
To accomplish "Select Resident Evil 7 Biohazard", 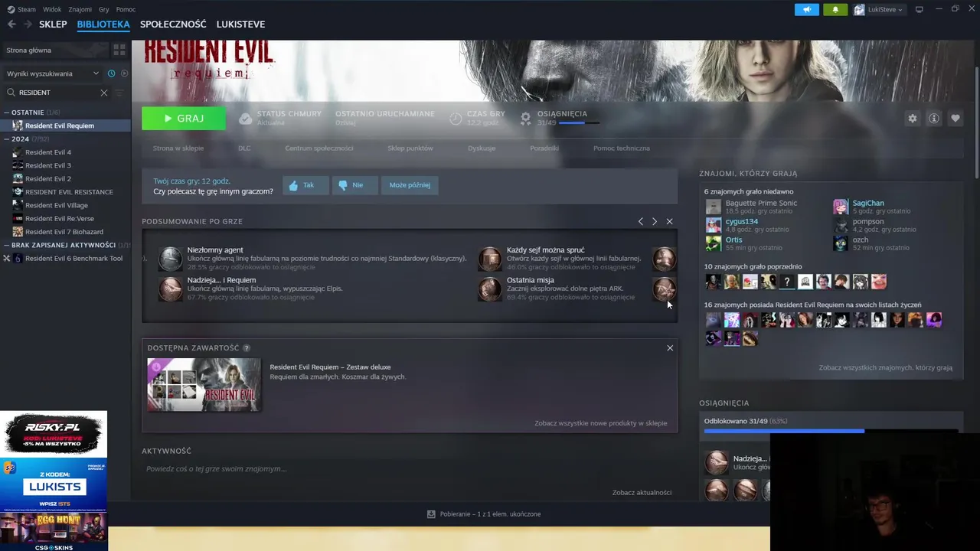I will tap(64, 232).
